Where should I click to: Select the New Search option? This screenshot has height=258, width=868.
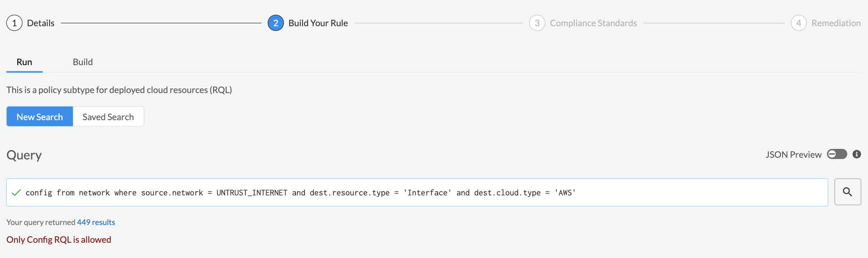coord(40,117)
